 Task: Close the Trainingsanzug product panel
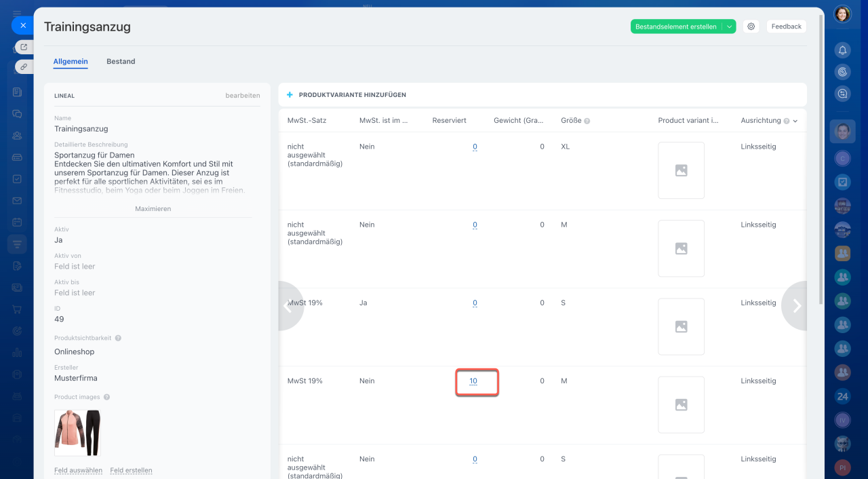pos(23,26)
